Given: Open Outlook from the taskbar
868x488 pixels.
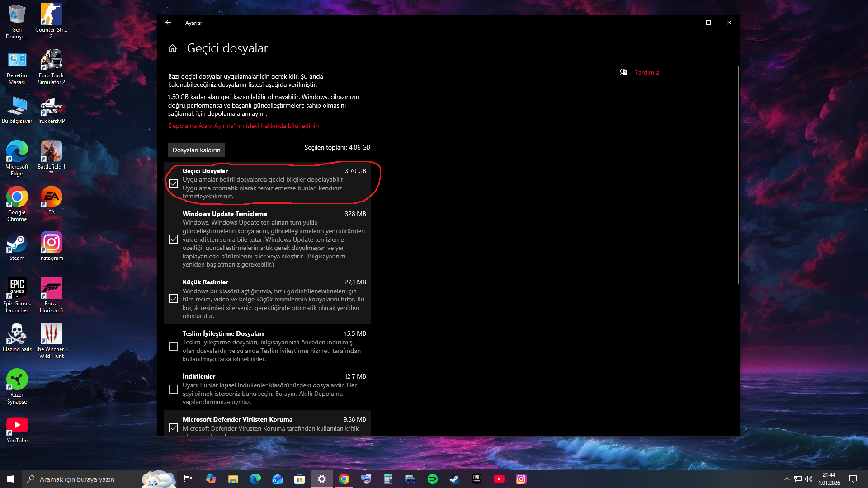Looking at the screenshot, I should tap(277, 479).
